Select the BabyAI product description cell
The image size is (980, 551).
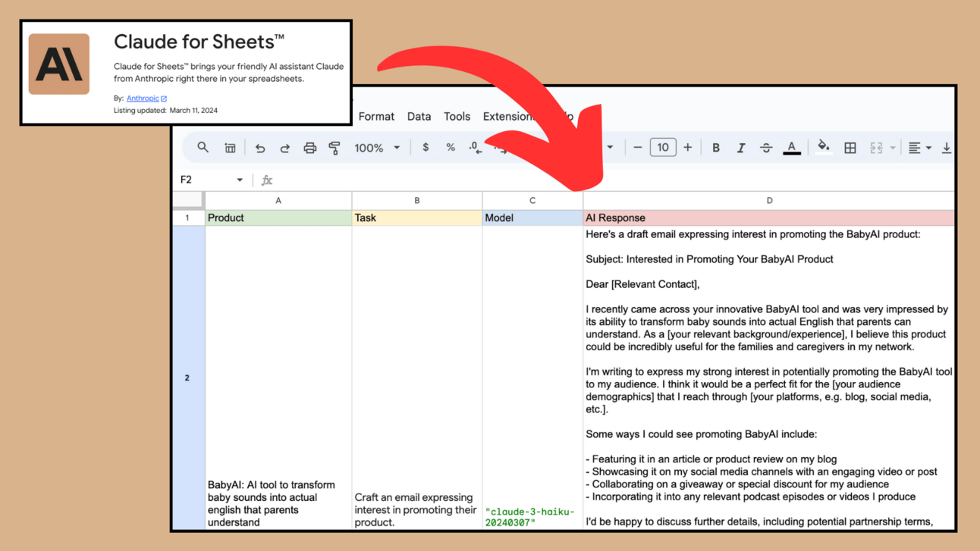(278, 377)
